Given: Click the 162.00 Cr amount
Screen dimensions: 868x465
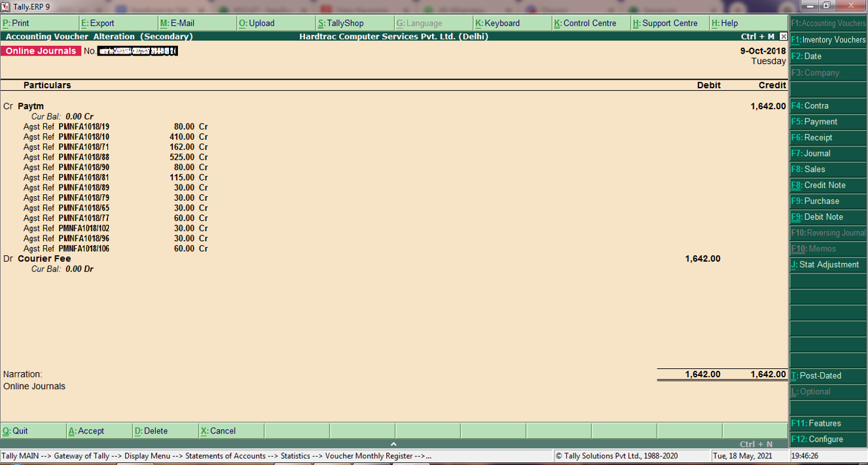Looking at the screenshot, I should point(189,147).
